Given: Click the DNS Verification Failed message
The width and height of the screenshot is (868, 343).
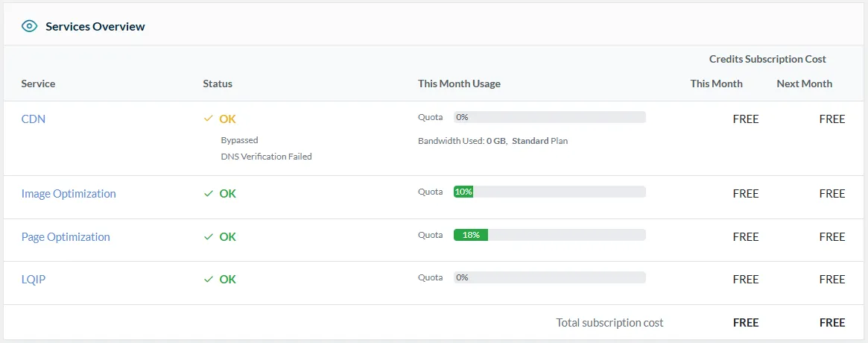Looking at the screenshot, I should [x=266, y=157].
